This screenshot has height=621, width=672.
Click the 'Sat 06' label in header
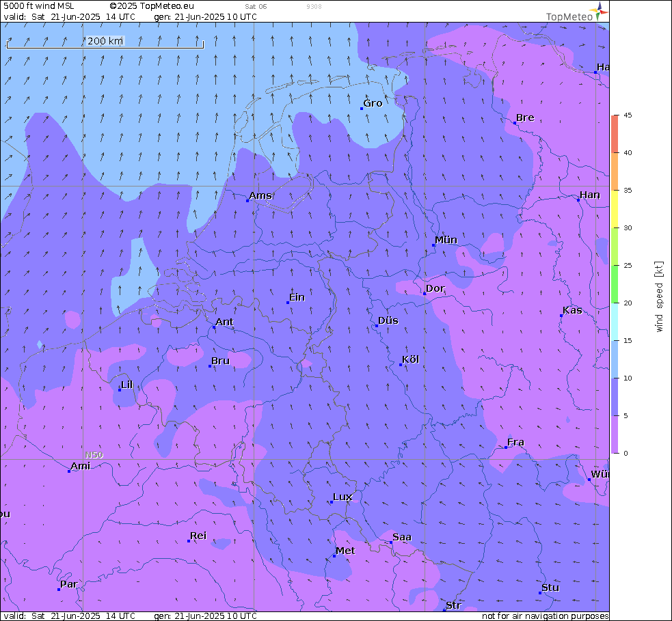[256, 6]
